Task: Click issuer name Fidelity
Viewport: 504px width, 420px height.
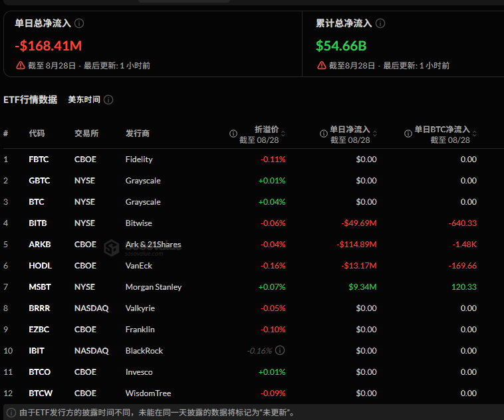Action: pyautogui.click(x=139, y=159)
